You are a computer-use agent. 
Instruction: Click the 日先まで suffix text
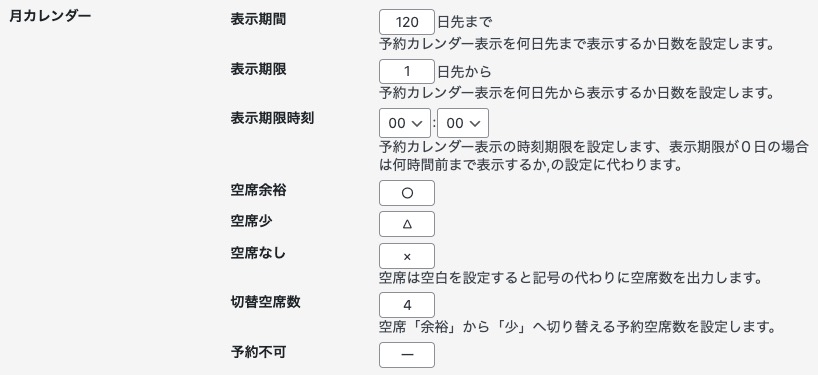(x=464, y=22)
